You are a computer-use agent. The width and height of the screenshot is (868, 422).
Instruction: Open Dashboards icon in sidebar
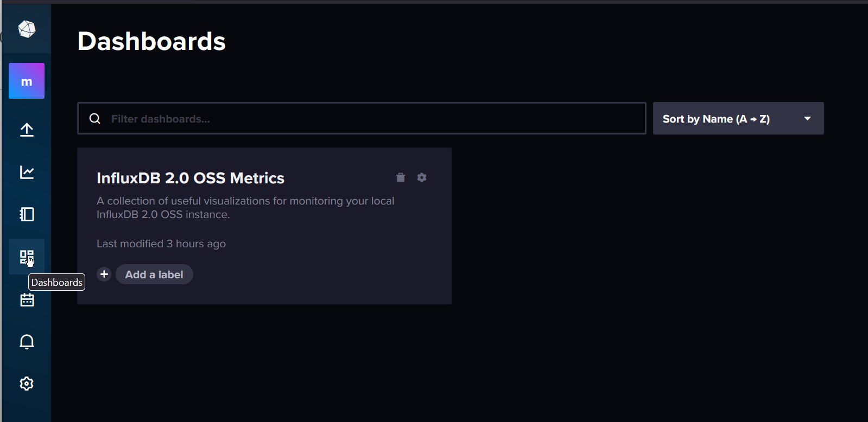pos(27,257)
